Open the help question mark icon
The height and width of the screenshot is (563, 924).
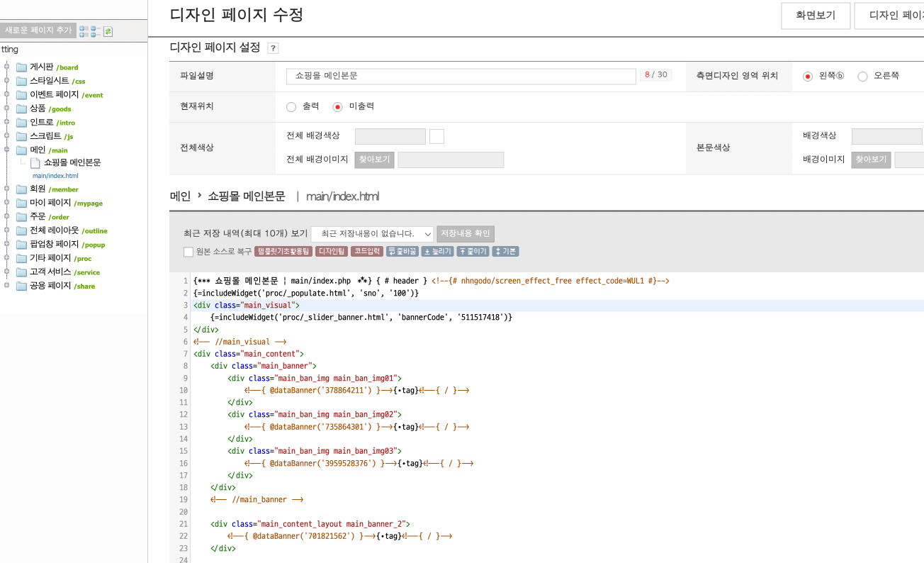point(273,48)
